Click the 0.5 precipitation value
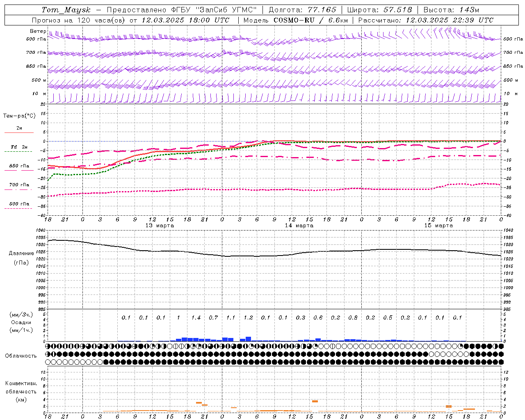 click(x=388, y=317)
